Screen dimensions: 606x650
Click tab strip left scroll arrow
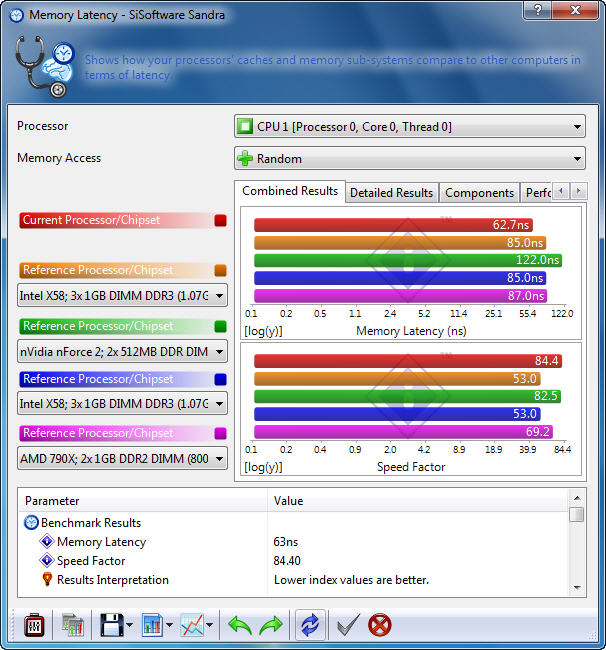coord(561,191)
